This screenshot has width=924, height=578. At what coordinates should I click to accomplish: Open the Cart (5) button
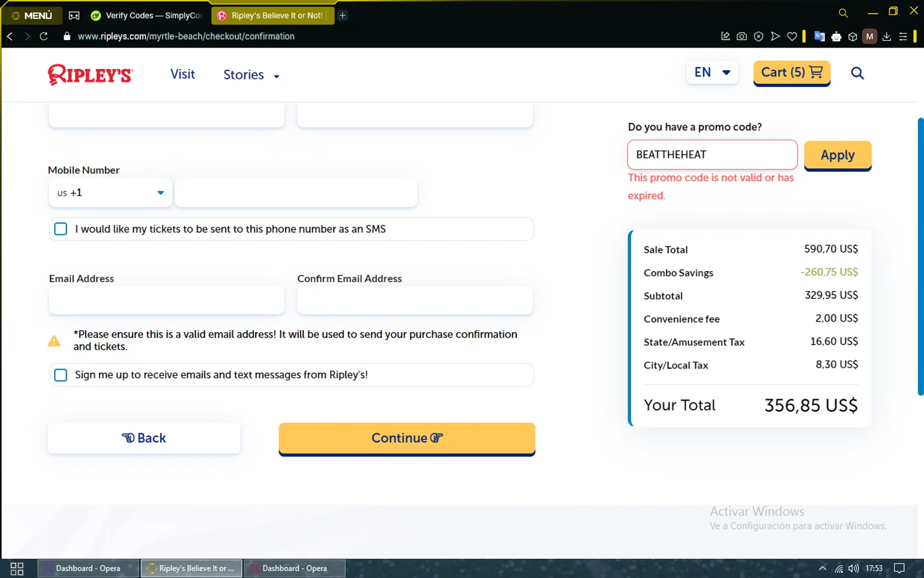[x=792, y=73]
